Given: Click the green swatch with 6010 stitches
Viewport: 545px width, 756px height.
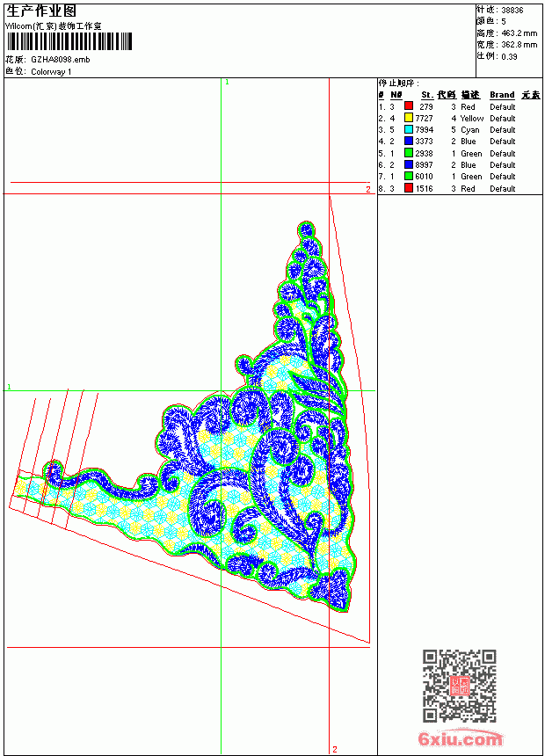Looking at the screenshot, I should point(409,176).
